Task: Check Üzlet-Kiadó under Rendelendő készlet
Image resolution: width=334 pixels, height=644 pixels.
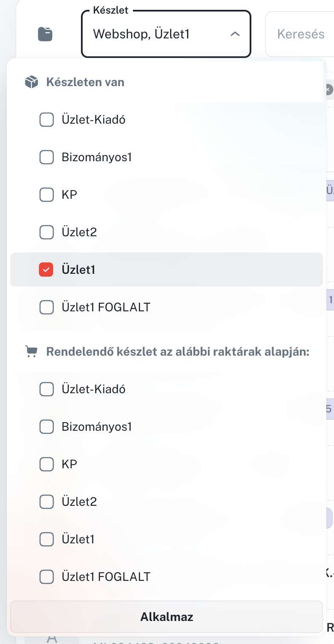Action: coord(46,389)
